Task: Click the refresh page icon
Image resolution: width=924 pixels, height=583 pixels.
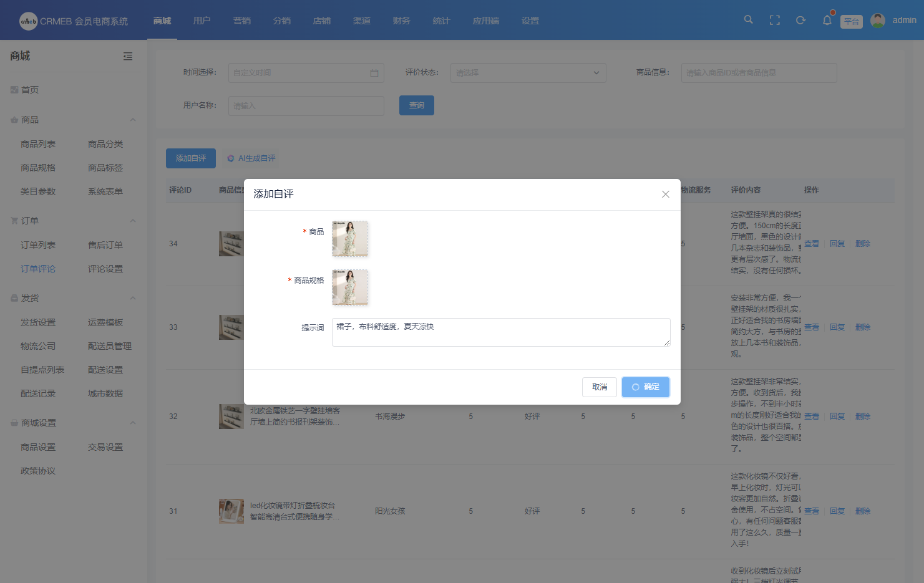Action: click(x=800, y=20)
